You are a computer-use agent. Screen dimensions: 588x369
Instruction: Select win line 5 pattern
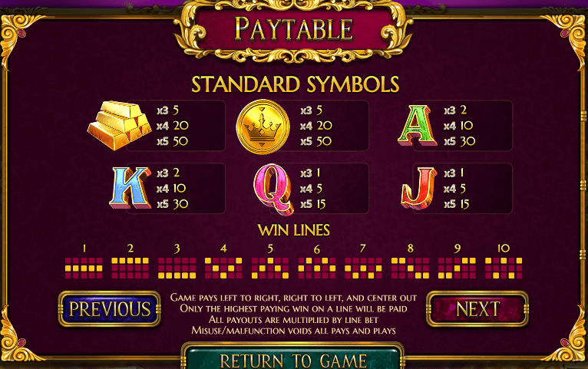(x=270, y=269)
